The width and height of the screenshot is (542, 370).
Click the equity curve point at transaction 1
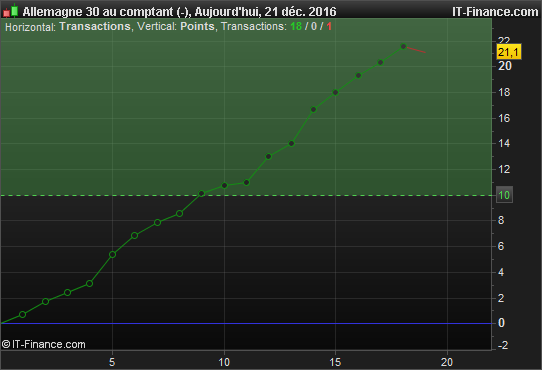point(22,314)
